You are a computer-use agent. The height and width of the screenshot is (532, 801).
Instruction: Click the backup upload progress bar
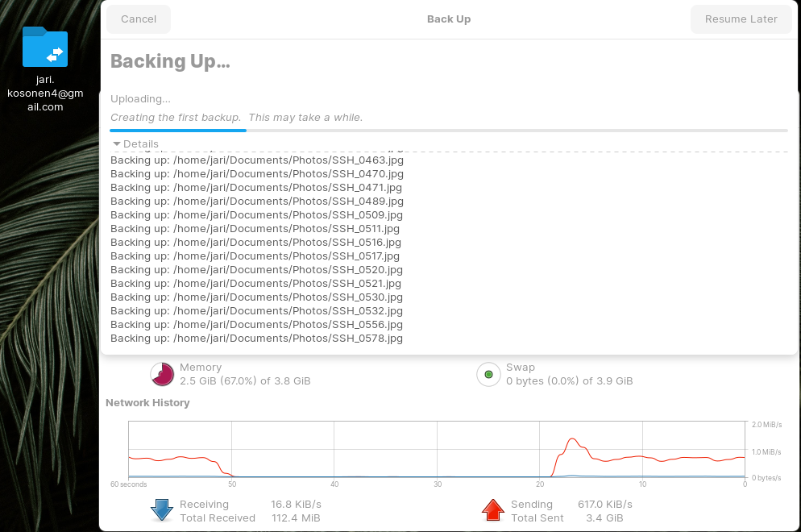tap(448, 130)
